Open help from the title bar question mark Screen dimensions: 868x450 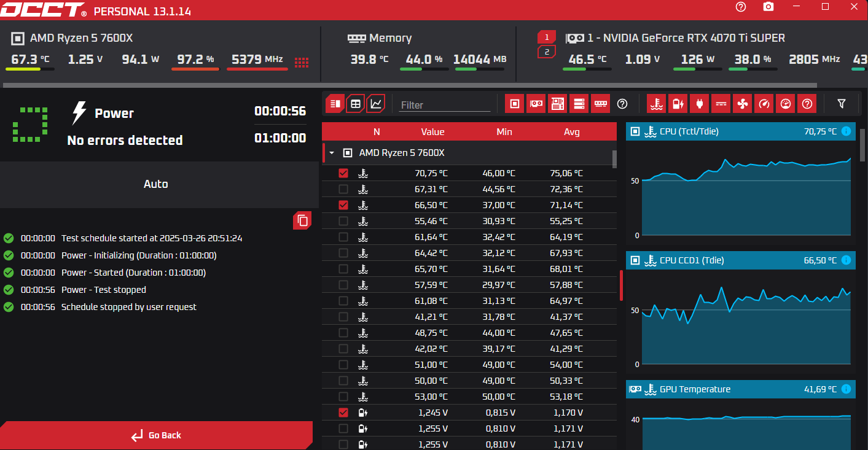741,7
